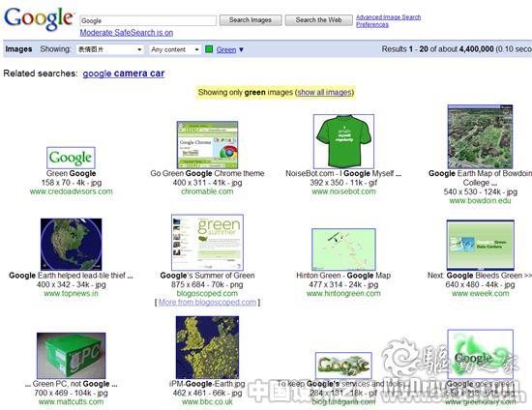Open the Google goes green thumbnail
Screen dimensions: 532x410
481,354
